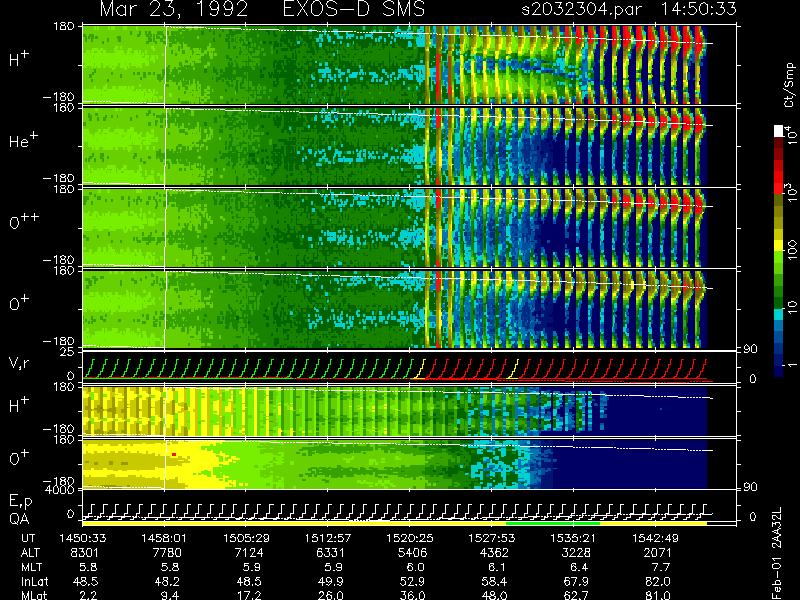Click the '100' color bar tick label
This screenshot has height=600, width=800.
792,250
